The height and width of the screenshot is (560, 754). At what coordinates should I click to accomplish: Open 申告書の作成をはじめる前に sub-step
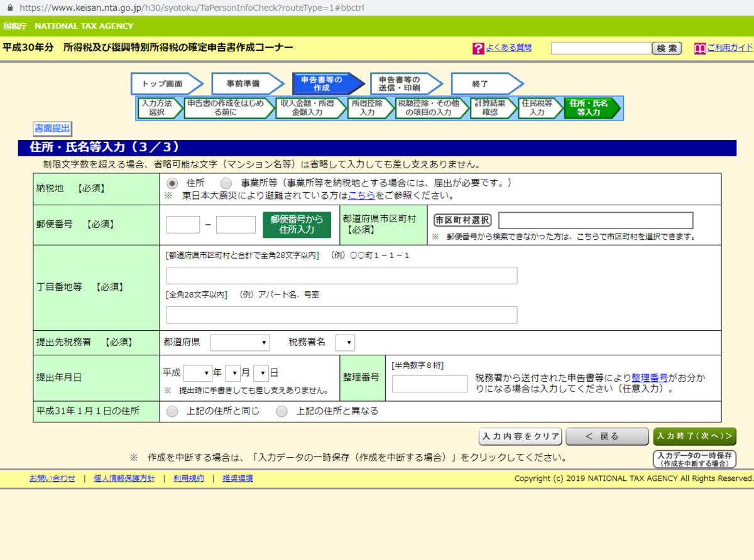pyautogui.click(x=229, y=108)
